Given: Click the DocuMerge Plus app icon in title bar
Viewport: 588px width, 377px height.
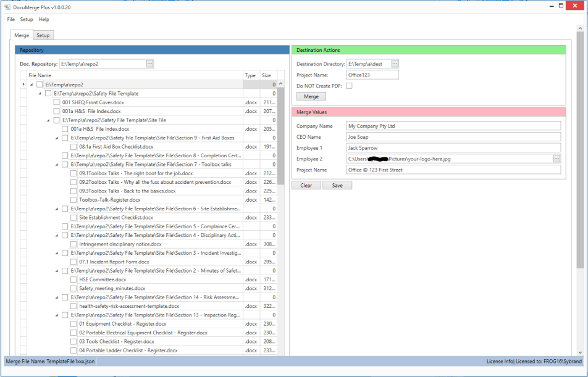Looking at the screenshot, I should click(x=7, y=6).
